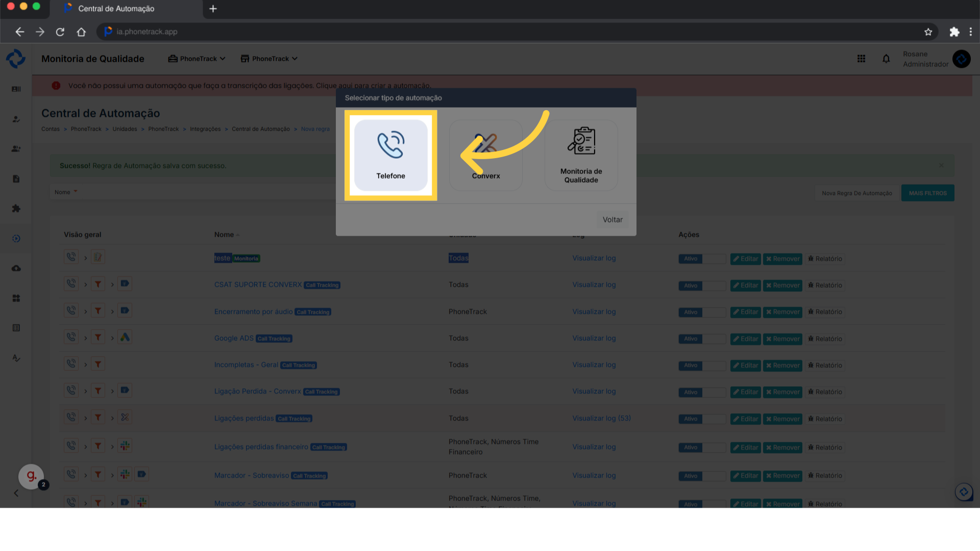
Task: Toggle Ativo switch for Ligações perdidas financeiro
Action: (702, 447)
